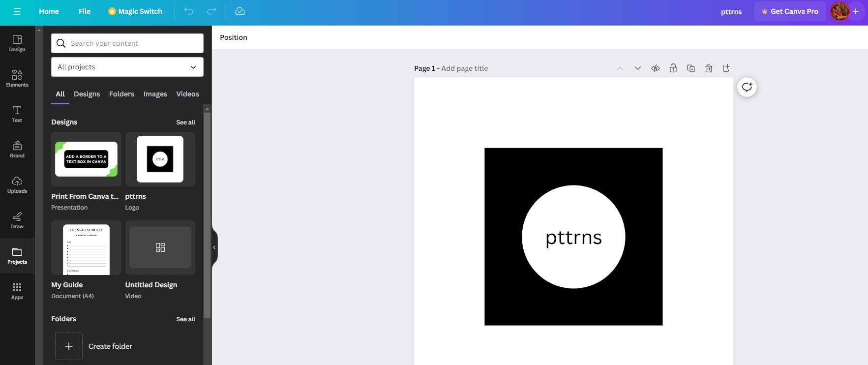Open the Brand panel
The height and width of the screenshot is (365, 868).
point(17,150)
